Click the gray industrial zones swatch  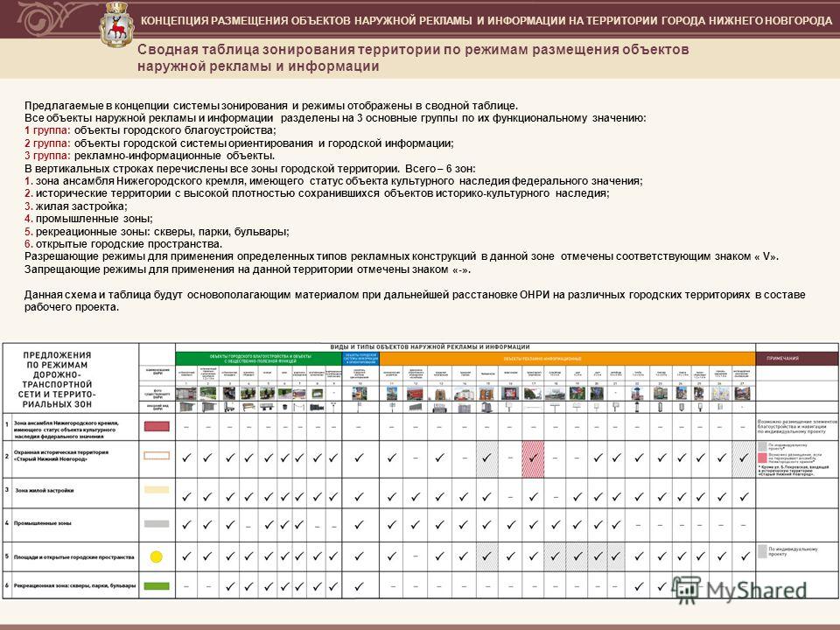coord(157,523)
